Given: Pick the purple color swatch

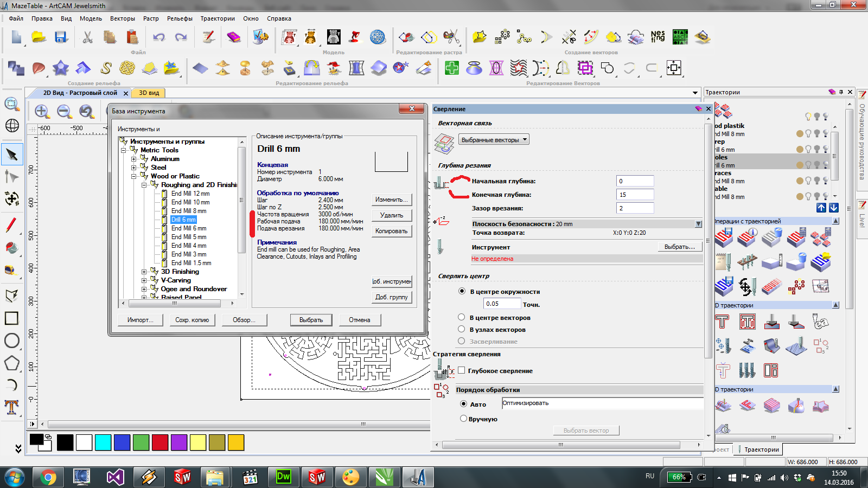Looking at the screenshot, I should [x=179, y=442].
